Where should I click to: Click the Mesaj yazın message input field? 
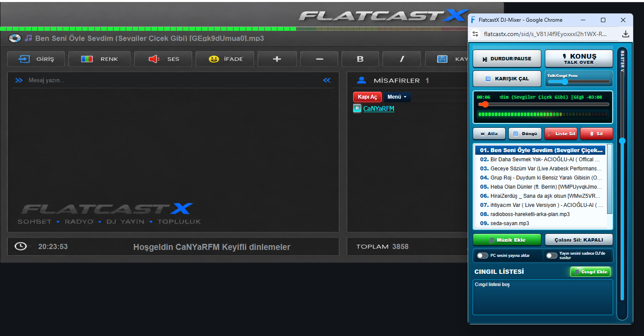173,80
